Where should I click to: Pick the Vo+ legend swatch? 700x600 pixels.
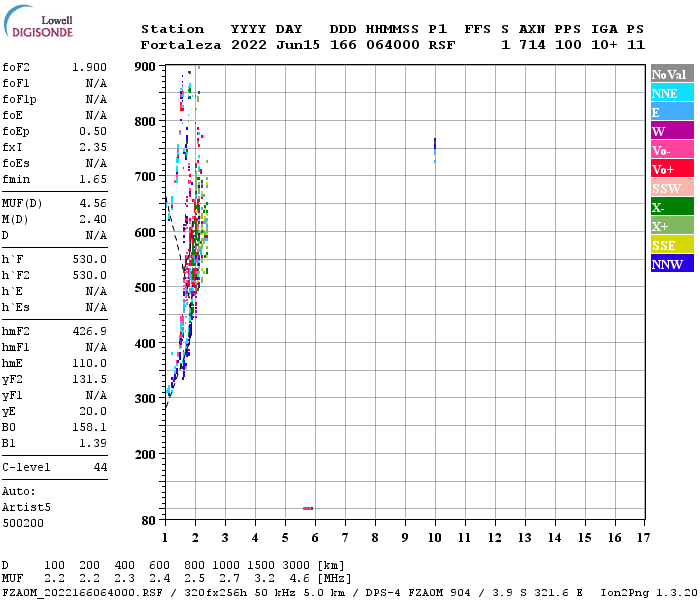click(672, 169)
